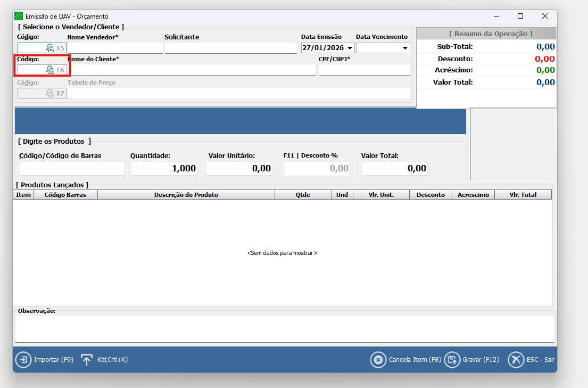Click inside the Observação text area
Screen dimensions: 588x388
pyautogui.click(x=285, y=328)
